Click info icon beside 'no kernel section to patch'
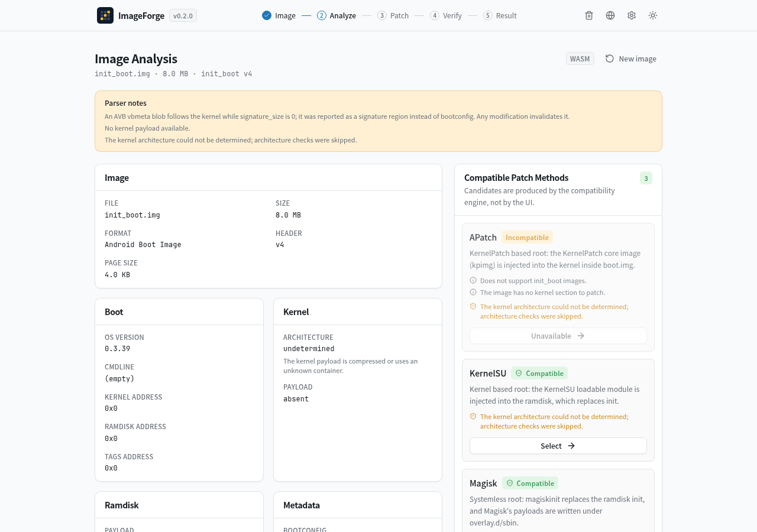Image resolution: width=757 pixels, height=532 pixels. [473, 292]
